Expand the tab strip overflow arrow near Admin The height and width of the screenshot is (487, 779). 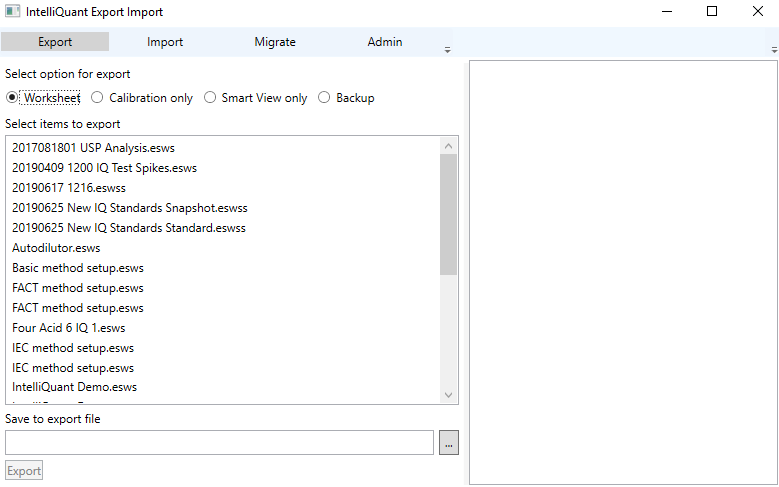click(447, 50)
